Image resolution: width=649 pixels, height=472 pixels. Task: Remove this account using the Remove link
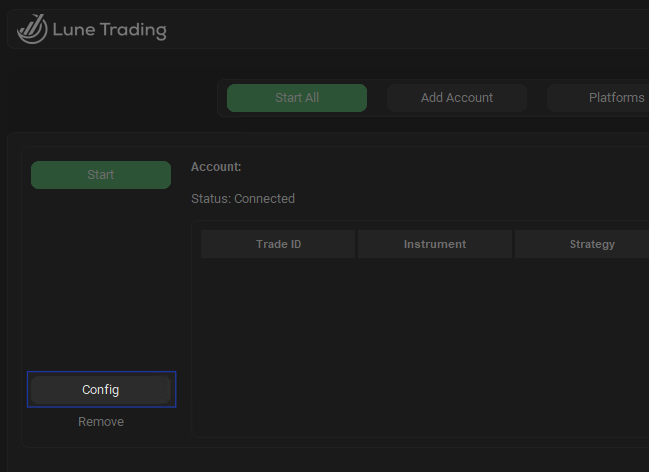pyautogui.click(x=101, y=421)
